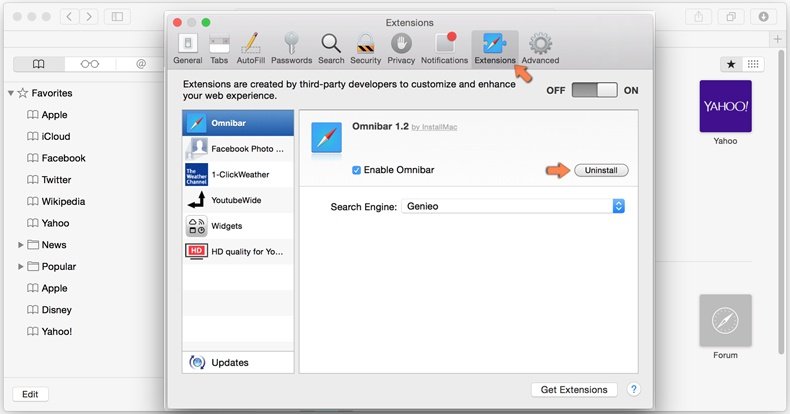Image resolution: width=790 pixels, height=414 pixels.
Task: Open the Wikipedia bookmark
Action: click(x=56, y=201)
